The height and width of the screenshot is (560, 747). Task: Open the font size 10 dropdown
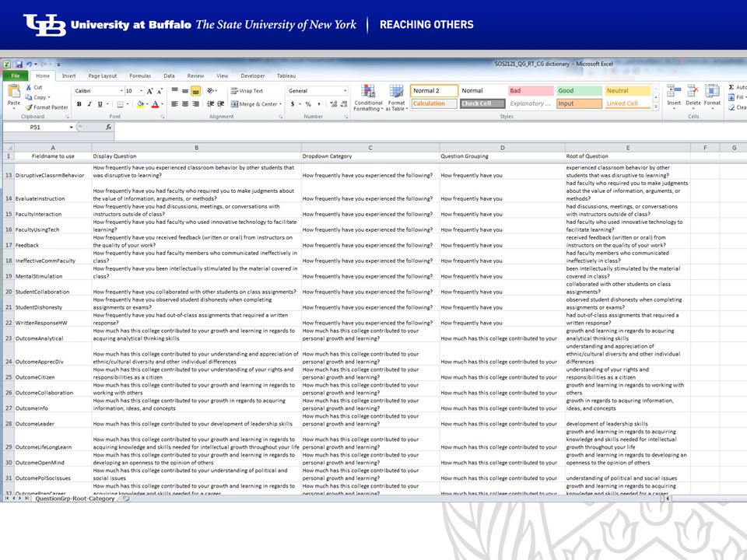tap(141, 90)
